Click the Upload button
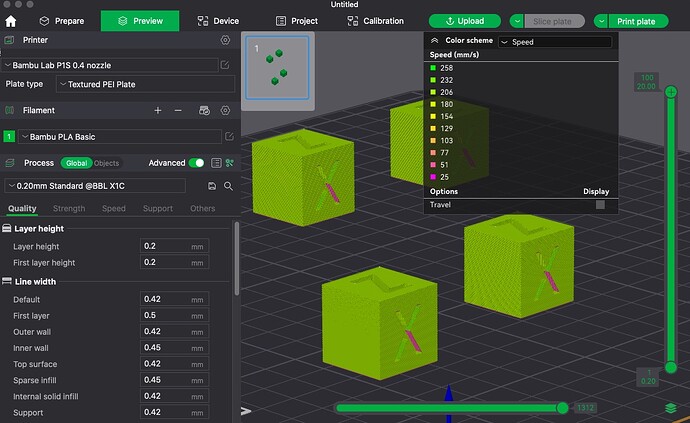Viewport: 690px width, 423px height. pyautogui.click(x=465, y=21)
